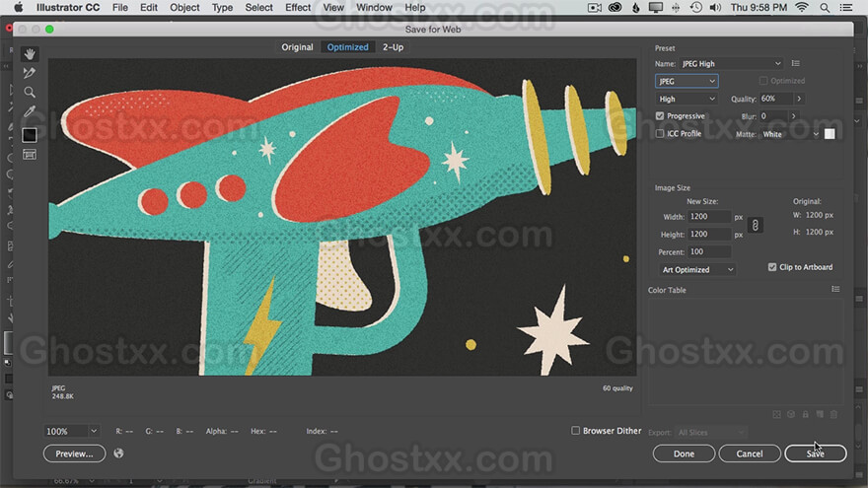The image size is (868, 488).
Task: Open the Effect menu
Action: coord(298,7)
